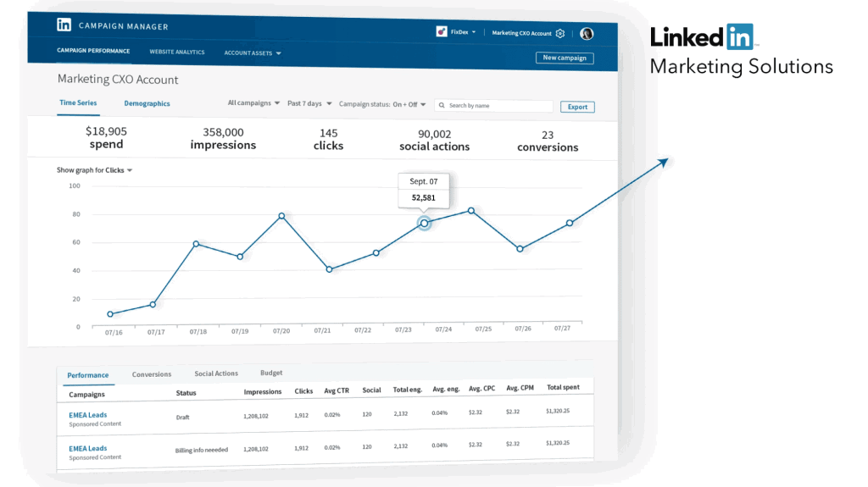Click the $18,905 spend metric
Screen dimensions: 868x487
(x=106, y=138)
